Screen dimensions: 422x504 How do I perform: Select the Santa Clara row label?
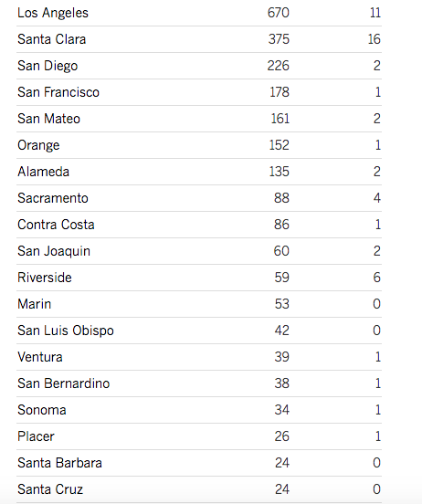pos(52,39)
